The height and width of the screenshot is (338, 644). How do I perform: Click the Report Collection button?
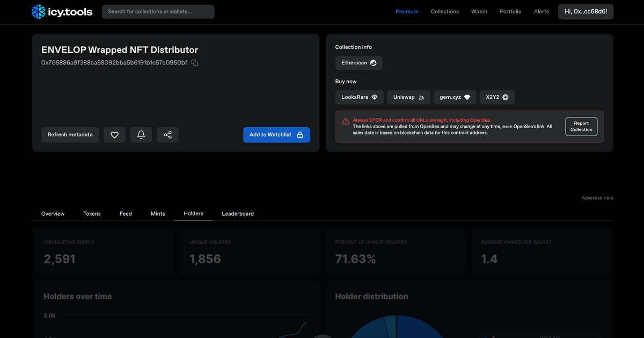point(581,127)
